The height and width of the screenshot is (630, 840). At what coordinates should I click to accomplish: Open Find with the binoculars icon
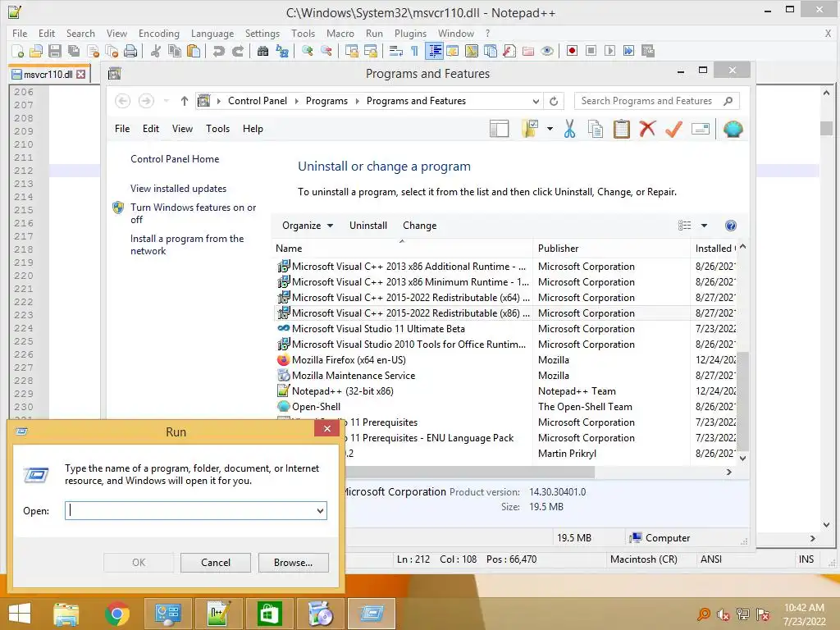[x=262, y=51]
